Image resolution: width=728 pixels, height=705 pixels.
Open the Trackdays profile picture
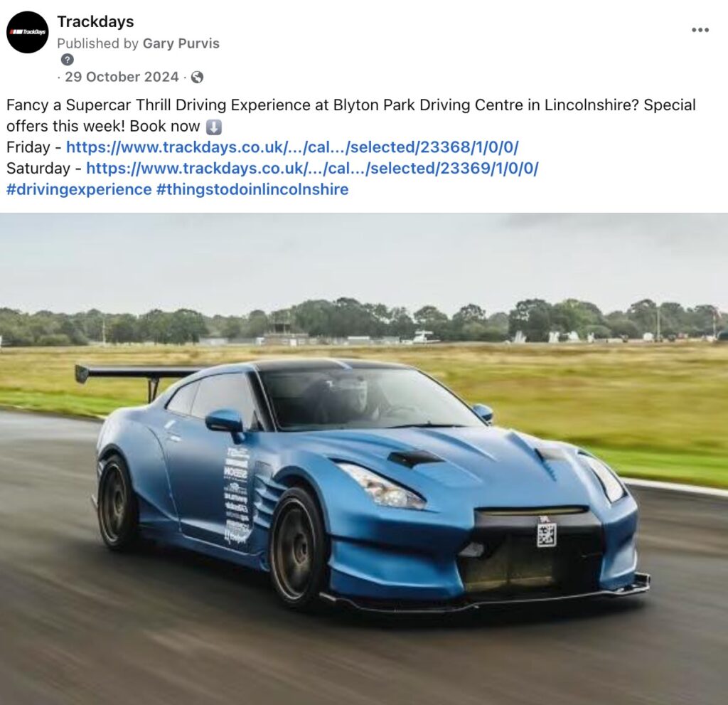[x=28, y=32]
